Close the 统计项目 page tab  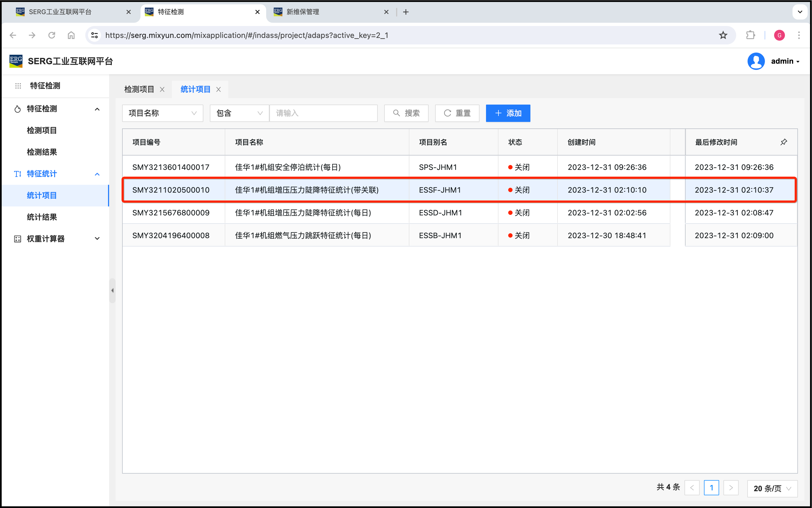pos(219,89)
